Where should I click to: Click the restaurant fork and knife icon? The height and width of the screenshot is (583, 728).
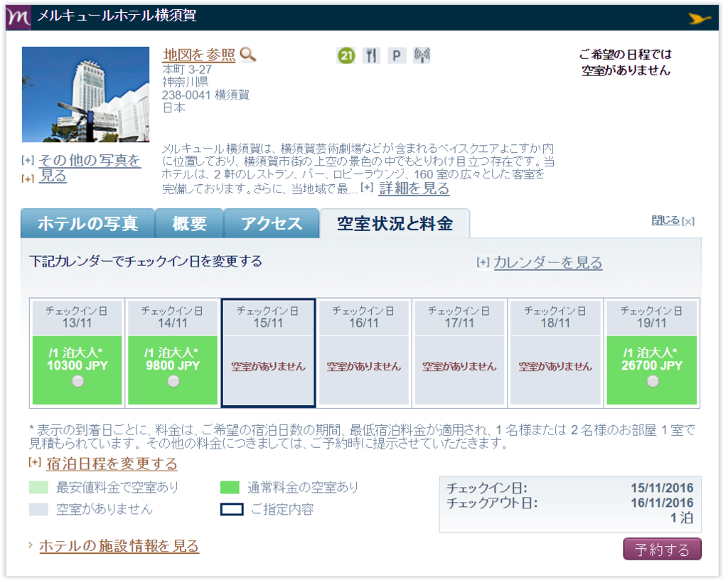[x=371, y=55]
